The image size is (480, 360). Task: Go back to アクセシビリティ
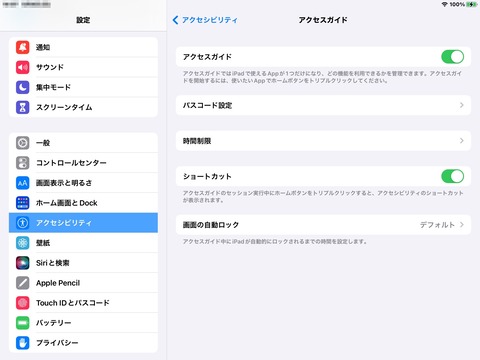(205, 20)
